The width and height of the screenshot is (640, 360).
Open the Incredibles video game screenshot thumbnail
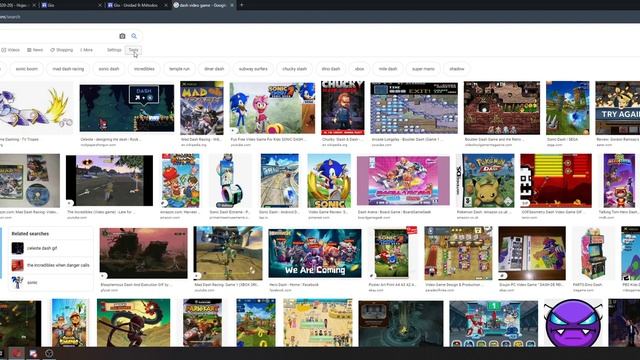tap(109, 180)
